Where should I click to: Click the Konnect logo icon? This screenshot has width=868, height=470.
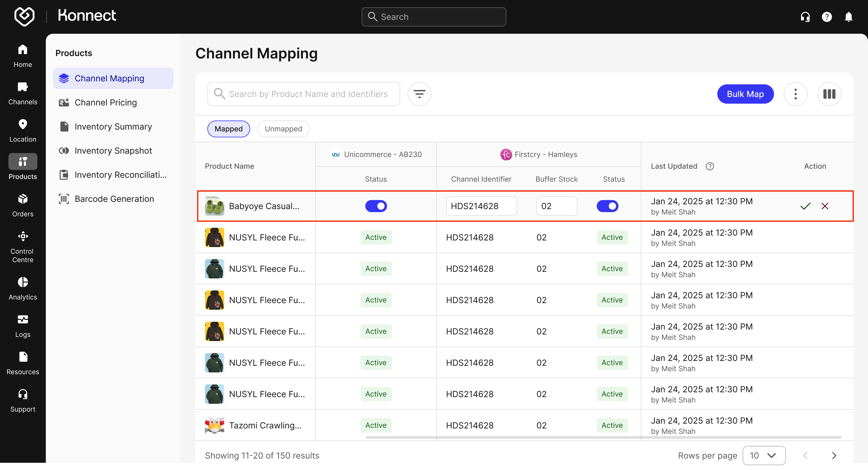tap(24, 16)
